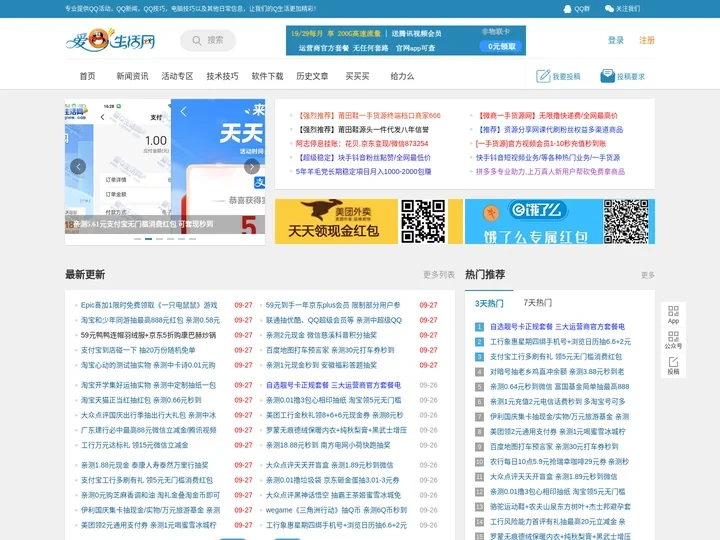Click the 美团外卖 天天领现金红包 banner
Screen dimensions: 720x540
click(369, 221)
